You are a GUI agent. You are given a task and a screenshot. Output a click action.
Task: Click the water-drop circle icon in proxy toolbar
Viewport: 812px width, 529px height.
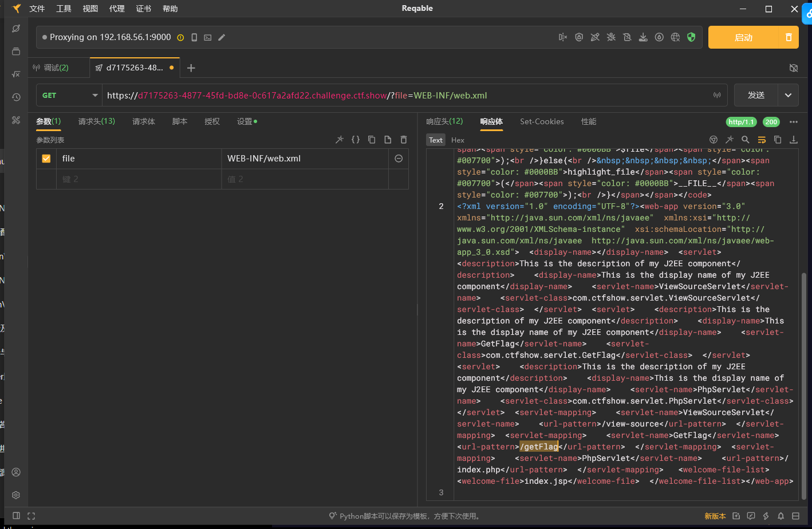tap(659, 37)
